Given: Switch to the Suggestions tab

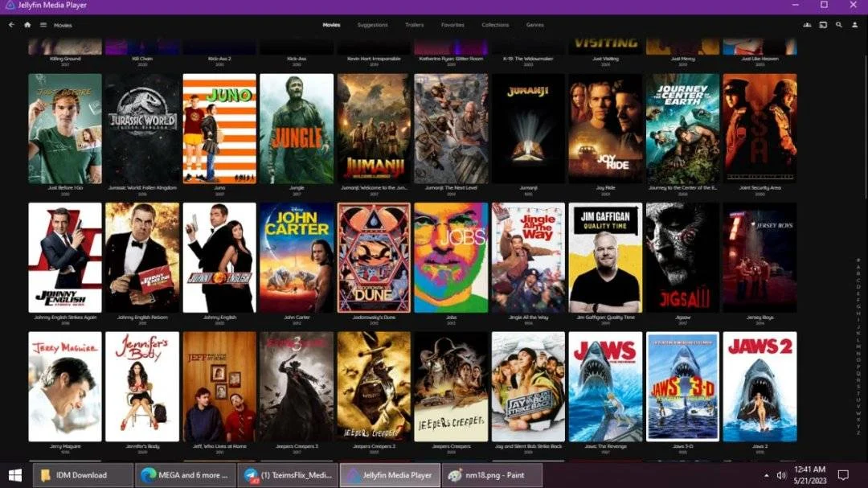Looking at the screenshot, I should (x=373, y=25).
